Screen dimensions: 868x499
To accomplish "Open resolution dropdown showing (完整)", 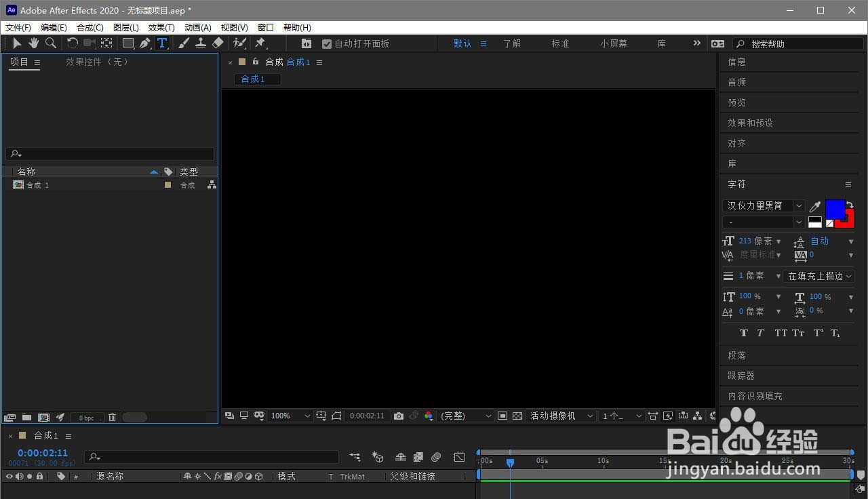I will click(x=466, y=416).
